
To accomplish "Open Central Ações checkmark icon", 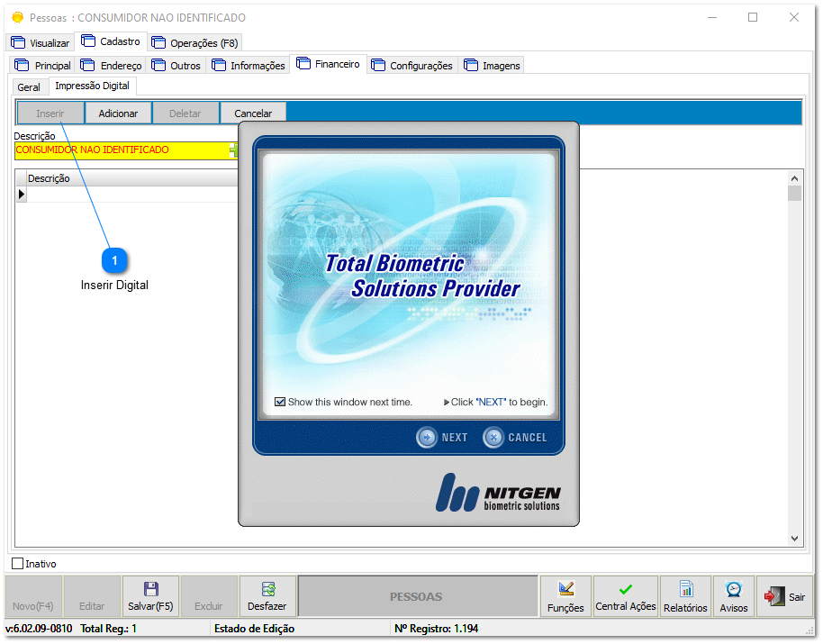I will (626, 589).
